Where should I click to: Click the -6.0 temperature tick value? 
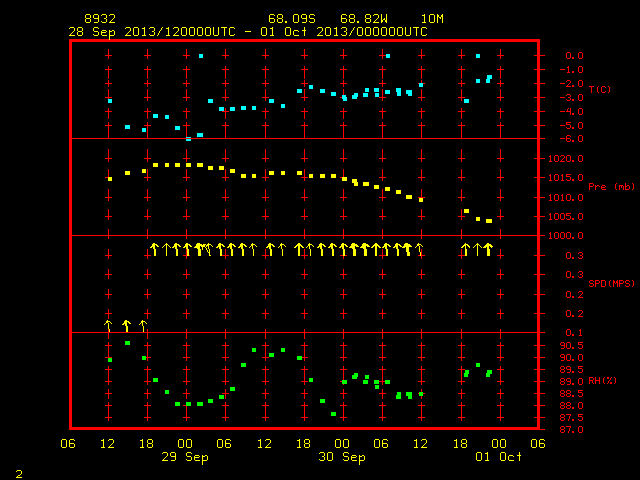(x=571, y=139)
